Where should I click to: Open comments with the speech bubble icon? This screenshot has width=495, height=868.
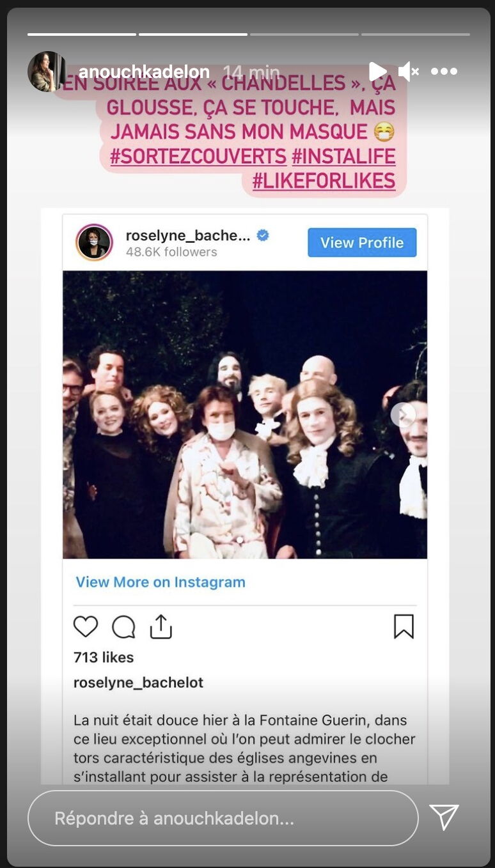pos(123,627)
